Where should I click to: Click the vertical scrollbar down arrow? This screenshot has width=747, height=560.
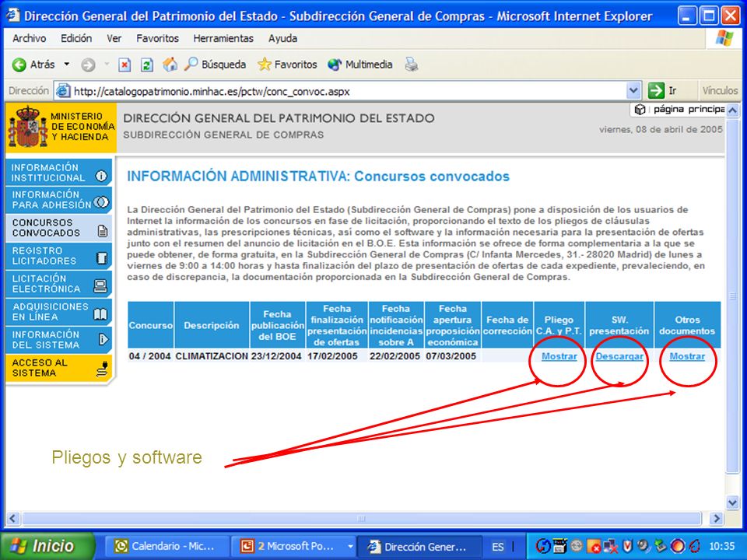click(732, 502)
